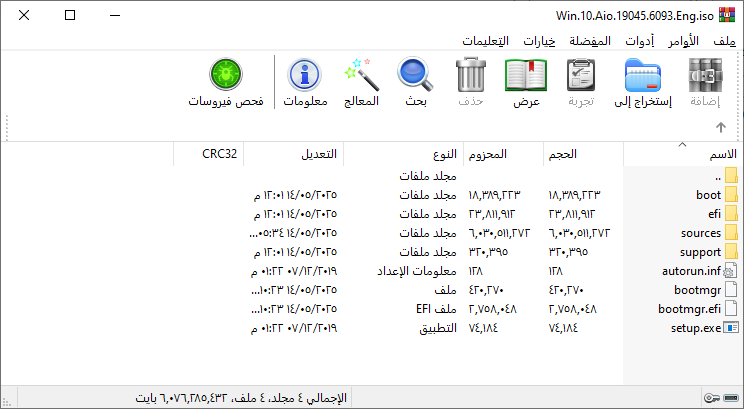Click the toolbar grip handle at left
The width and height of the screenshot is (744, 409).
point(7,127)
